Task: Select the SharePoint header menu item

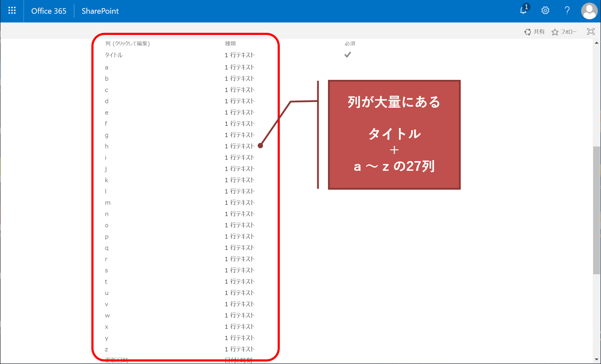Action: pyautogui.click(x=100, y=11)
